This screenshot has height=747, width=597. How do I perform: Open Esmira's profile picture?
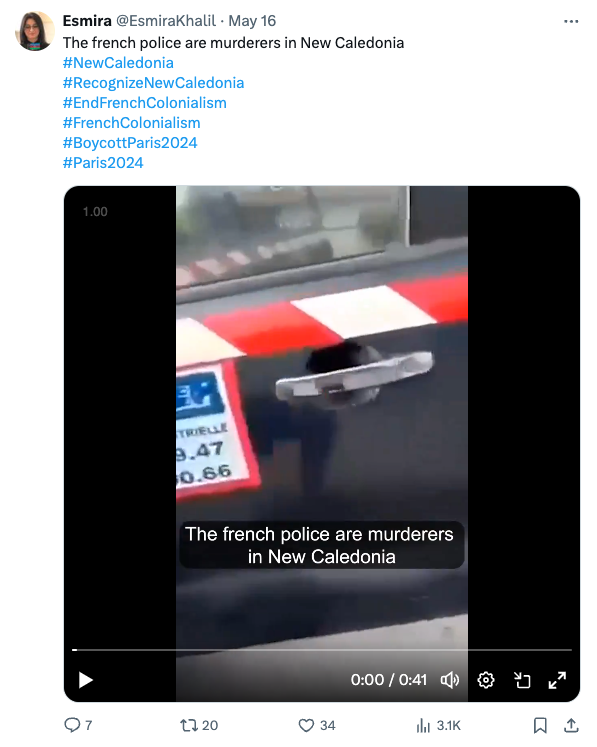[35, 31]
